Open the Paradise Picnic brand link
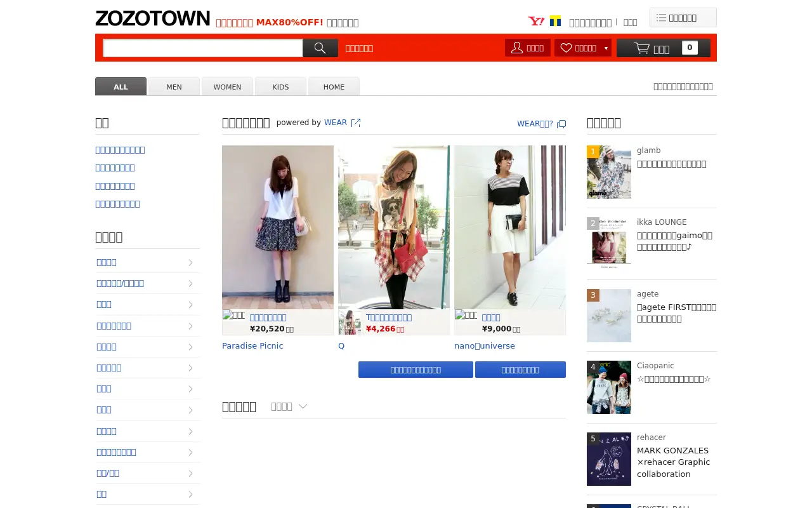Image resolution: width=812 pixels, height=508 pixels. 252,346
